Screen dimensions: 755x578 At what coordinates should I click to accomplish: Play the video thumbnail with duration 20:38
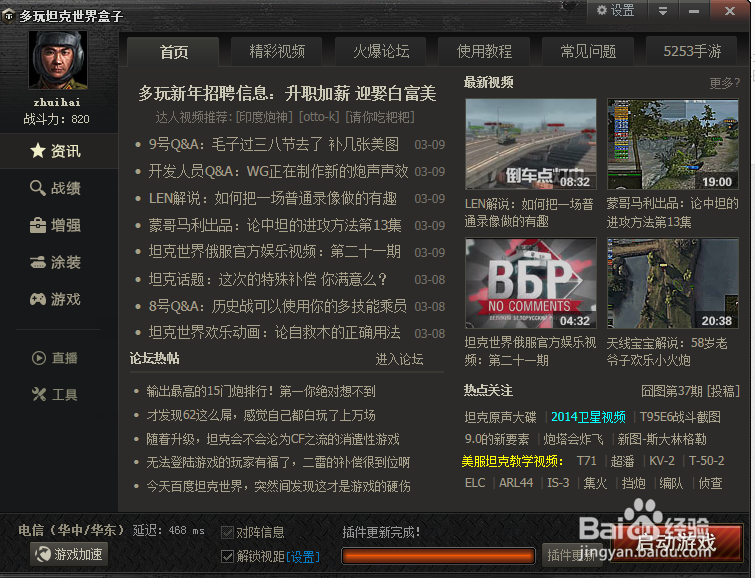click(673, 283)
